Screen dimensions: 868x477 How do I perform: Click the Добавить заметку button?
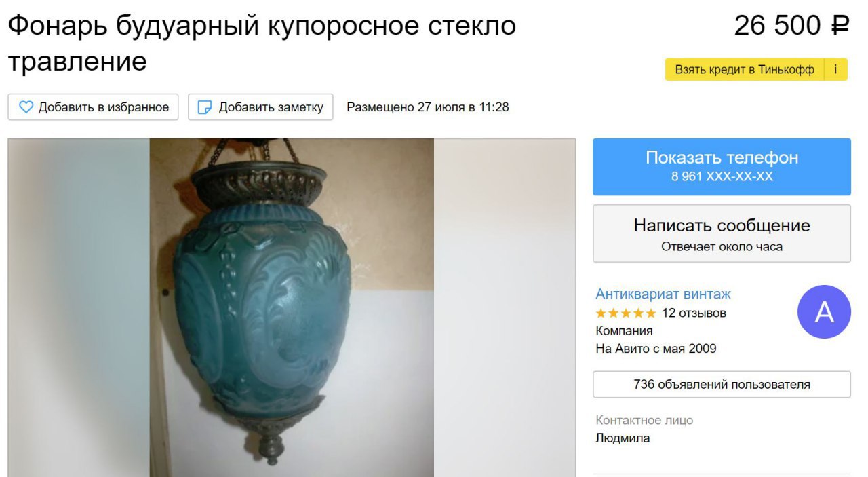coord(260,107)
